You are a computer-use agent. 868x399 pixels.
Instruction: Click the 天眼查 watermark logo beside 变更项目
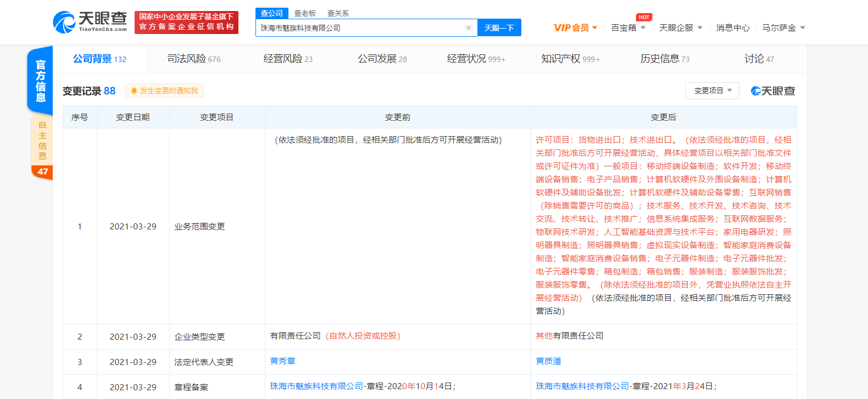pos(773,91)
